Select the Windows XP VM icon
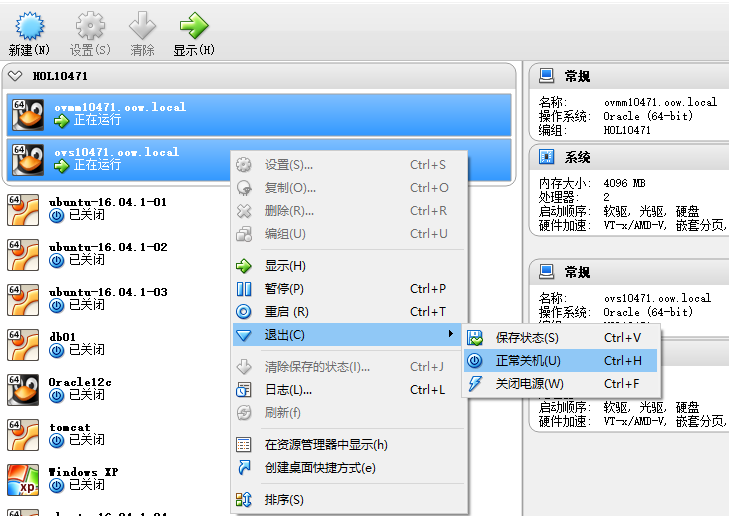Image resolution: width=729 pixels, height=516 pixels. (x=23, y=480)
